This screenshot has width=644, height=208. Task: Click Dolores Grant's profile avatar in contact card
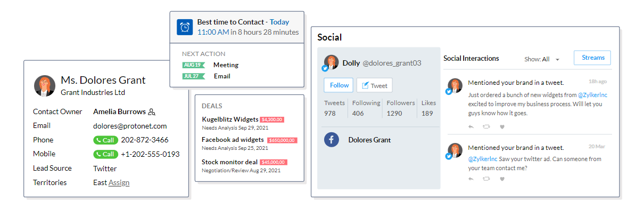(45, 85)
